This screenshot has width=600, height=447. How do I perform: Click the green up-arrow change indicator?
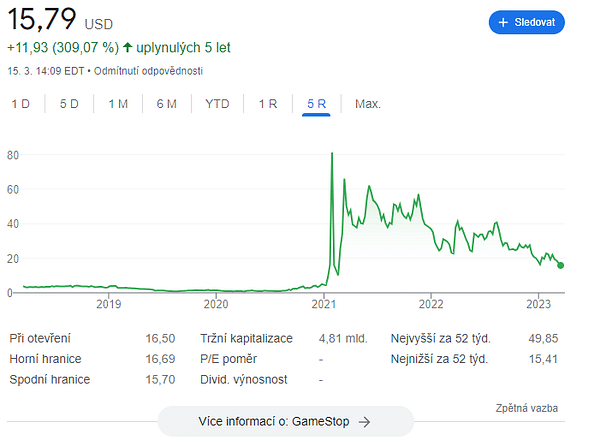[x=128, y=48]
